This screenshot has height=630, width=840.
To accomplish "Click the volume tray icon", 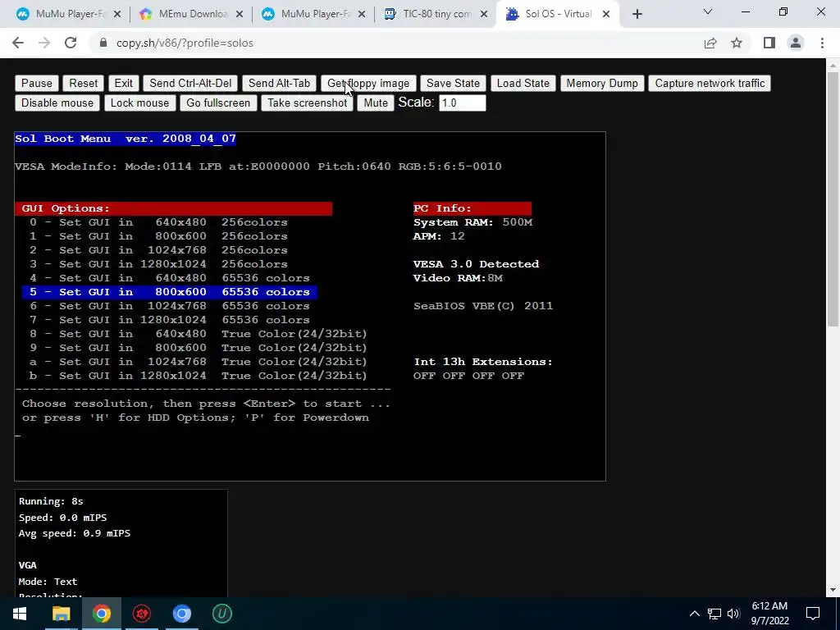I will [x=733, y=614].
